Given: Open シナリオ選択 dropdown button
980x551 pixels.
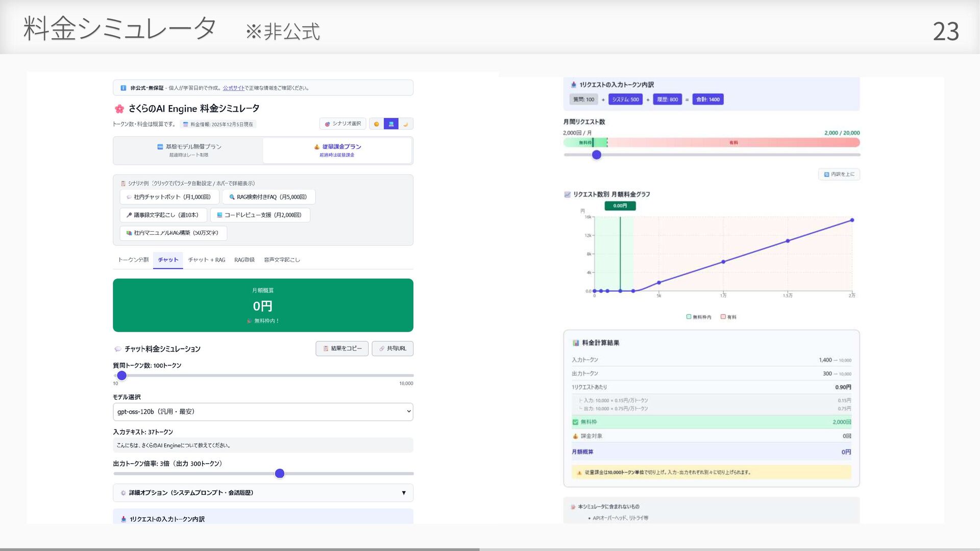Looking at the screenshot, I should point(342,124).
